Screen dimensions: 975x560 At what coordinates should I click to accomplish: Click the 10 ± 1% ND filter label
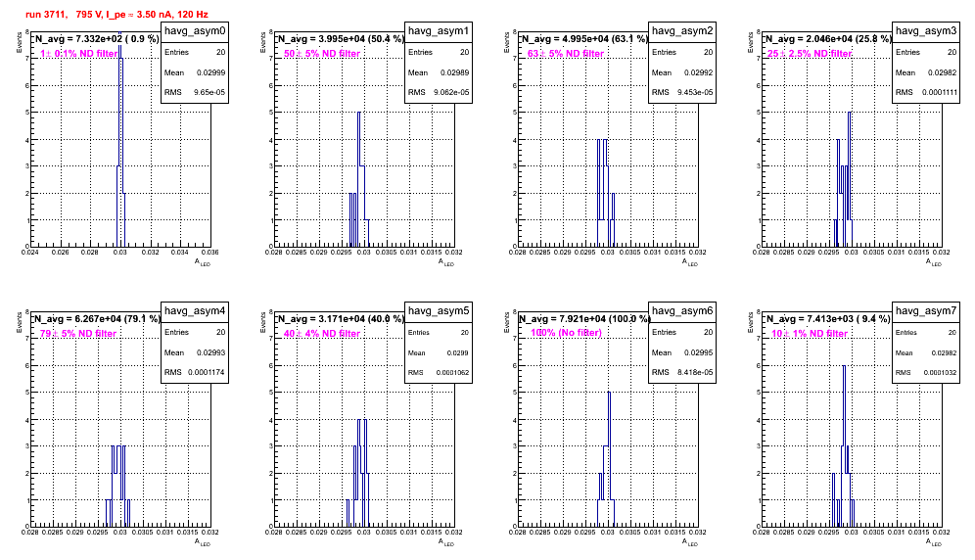[810, 334]
